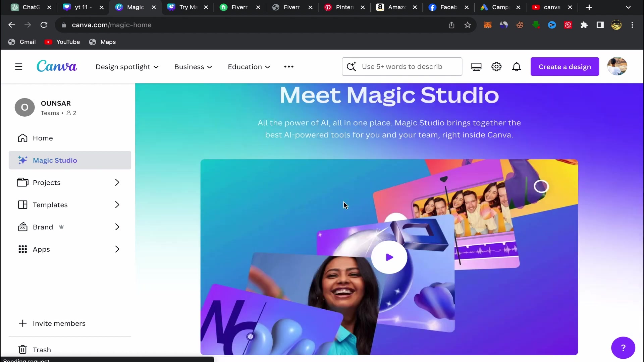Expand the Brand chevron

117,227
